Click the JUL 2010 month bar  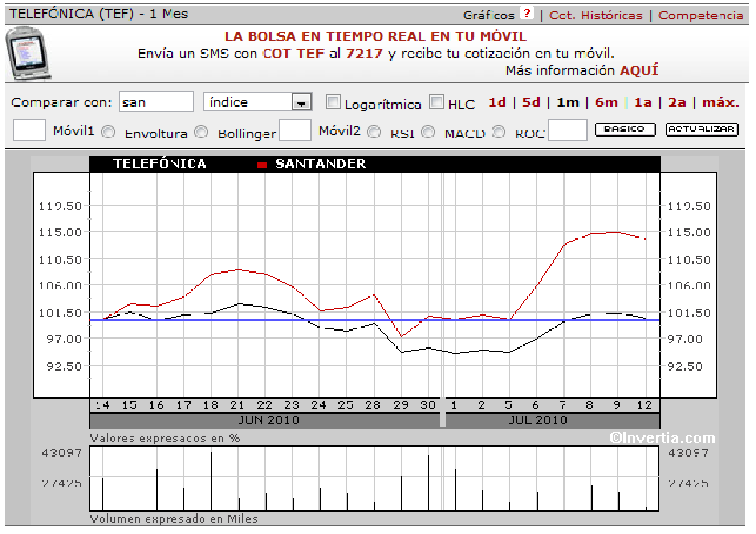pyautogui.click(x=552, y=420)
